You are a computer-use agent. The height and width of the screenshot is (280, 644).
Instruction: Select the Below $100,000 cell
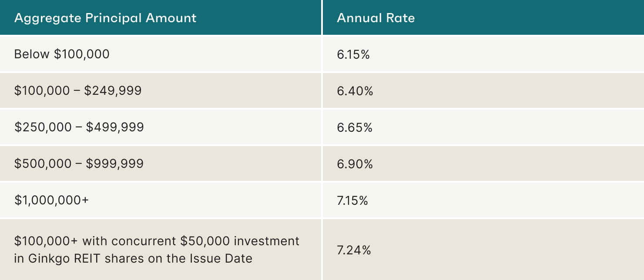[x=160, y=54]
